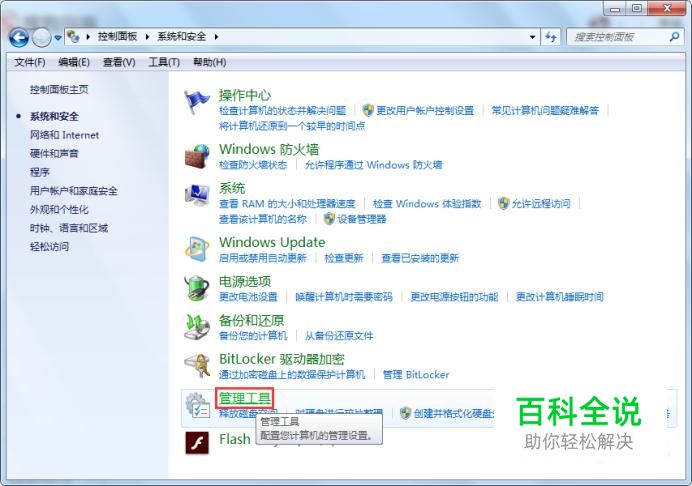Click 常见计算机问题疑难解答 link
This screenshot has width=692, height=486.
[545, 110]
